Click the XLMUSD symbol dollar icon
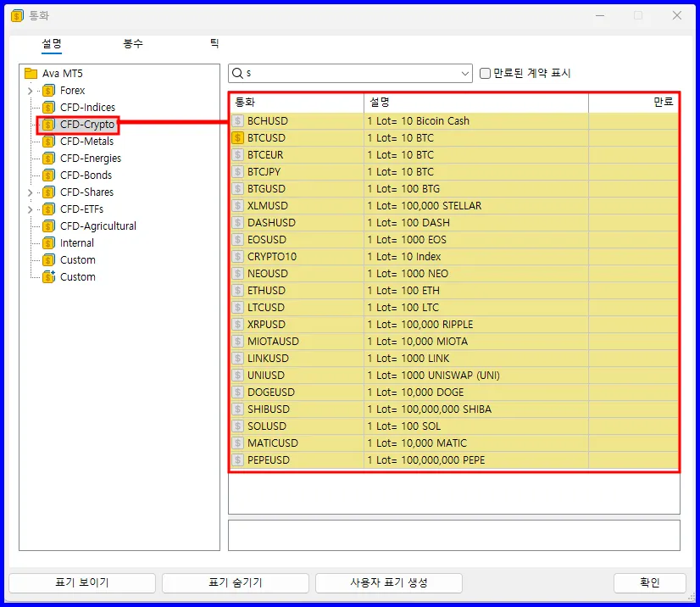This screenshot has width=700, height=607. click(x=237, y=205)
